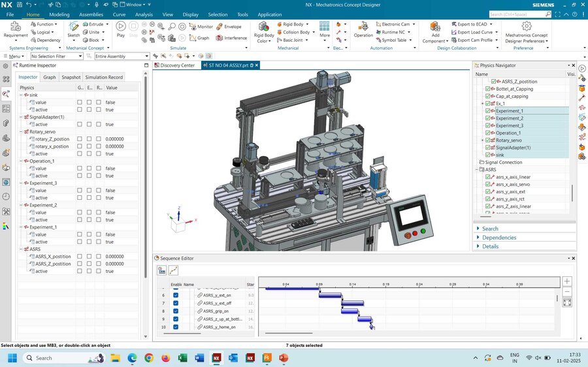Collapse the Rotary_servo node in Runtime Inspector

point(22,131)
